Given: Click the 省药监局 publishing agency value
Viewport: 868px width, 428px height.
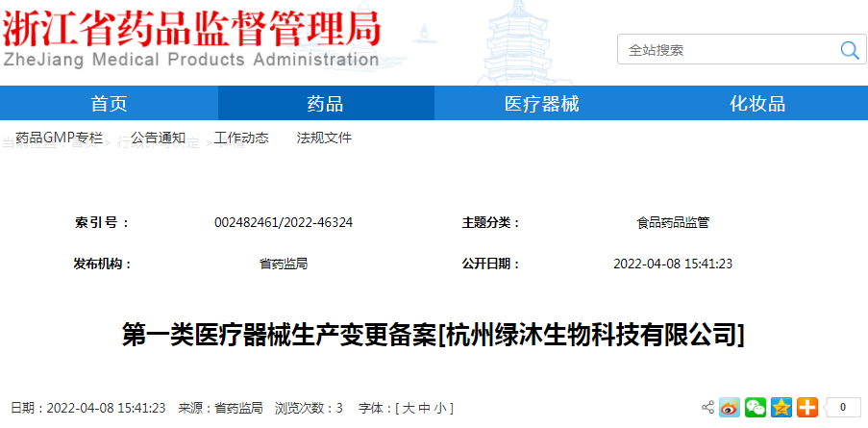Looking at the screenshot, I should tap(284, 264).
